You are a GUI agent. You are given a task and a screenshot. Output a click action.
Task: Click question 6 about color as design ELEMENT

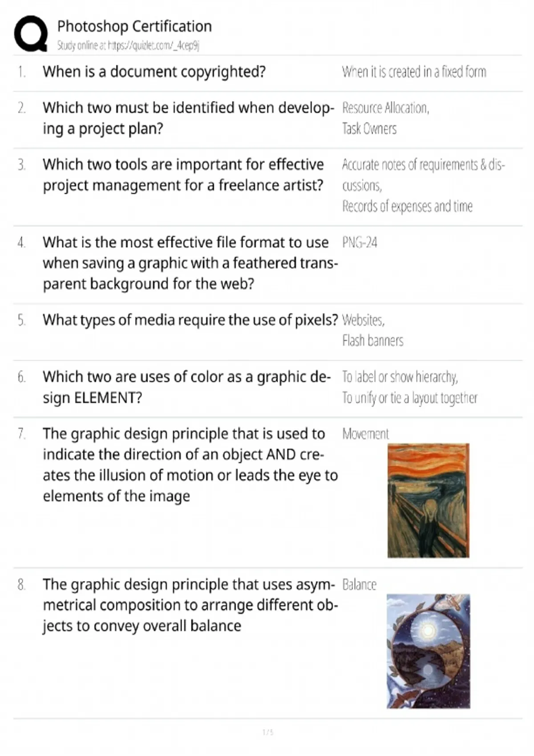click(187, 387)
